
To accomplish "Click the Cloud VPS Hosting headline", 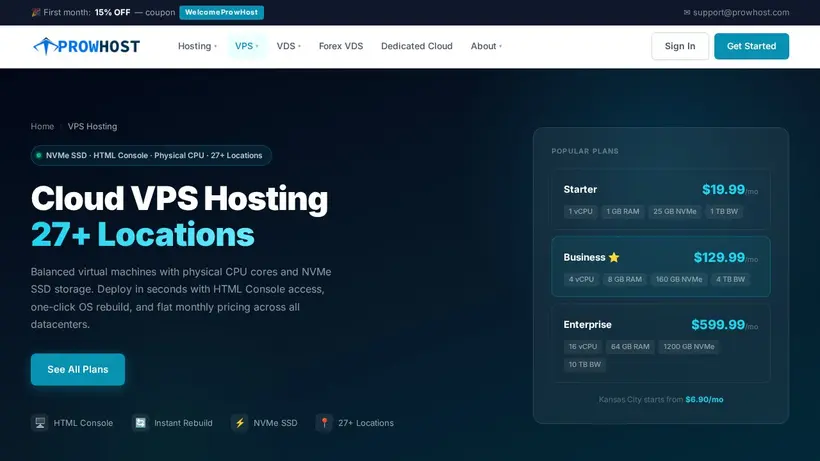I will point(179,199).
